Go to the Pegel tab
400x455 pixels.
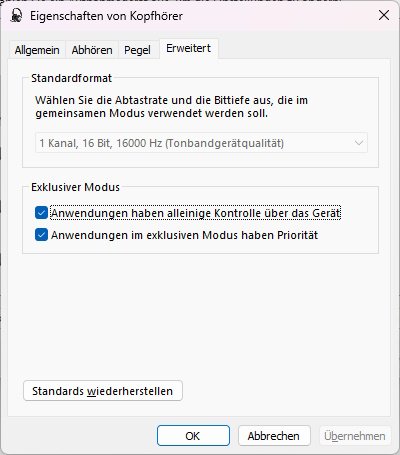click(137, 50)
